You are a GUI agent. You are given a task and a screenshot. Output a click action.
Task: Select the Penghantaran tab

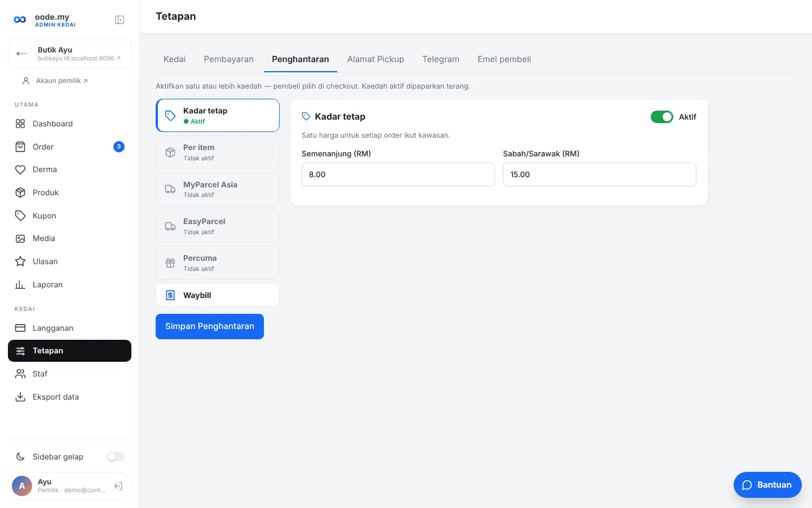(x=301, y=59)
